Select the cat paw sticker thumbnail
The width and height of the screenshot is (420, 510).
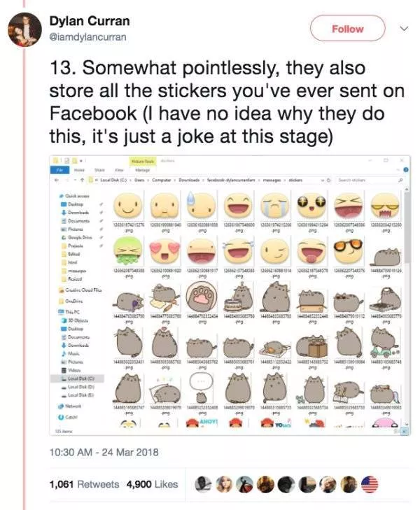coord(203,299)
